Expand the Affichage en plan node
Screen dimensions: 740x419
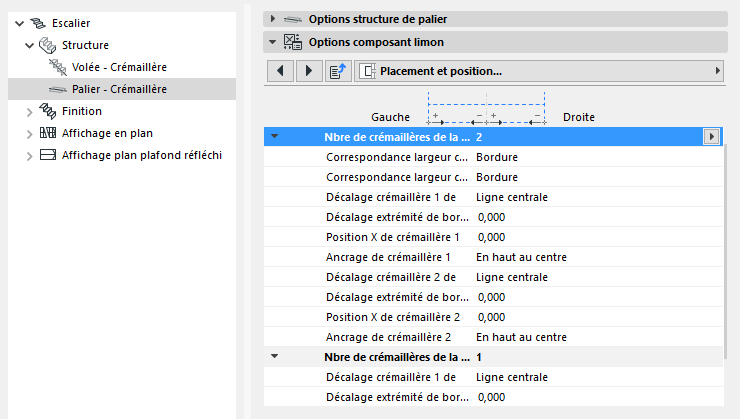coord(29,133)
